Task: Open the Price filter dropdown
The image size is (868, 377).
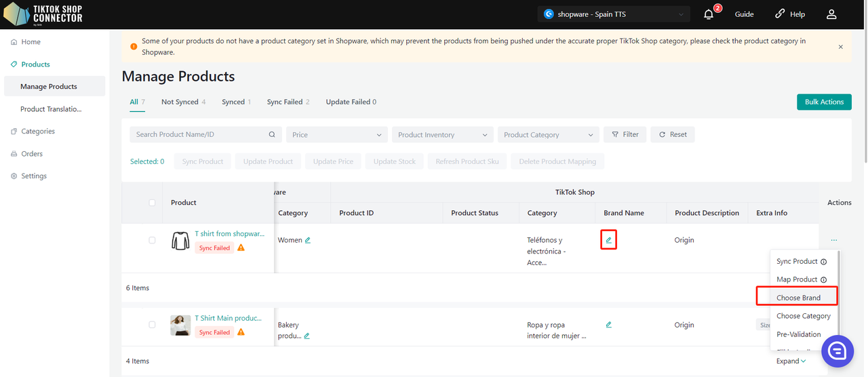Action: click(x=336, y=135)
